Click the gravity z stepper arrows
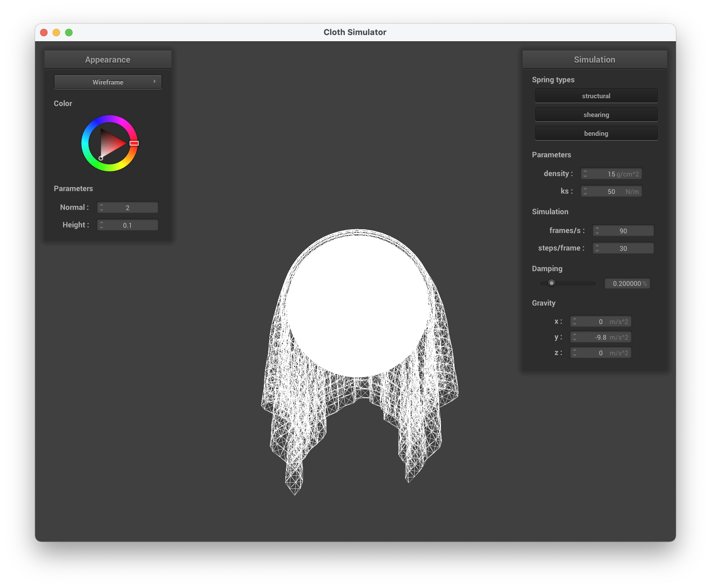 pyautogui.click(x=574, y=352)
